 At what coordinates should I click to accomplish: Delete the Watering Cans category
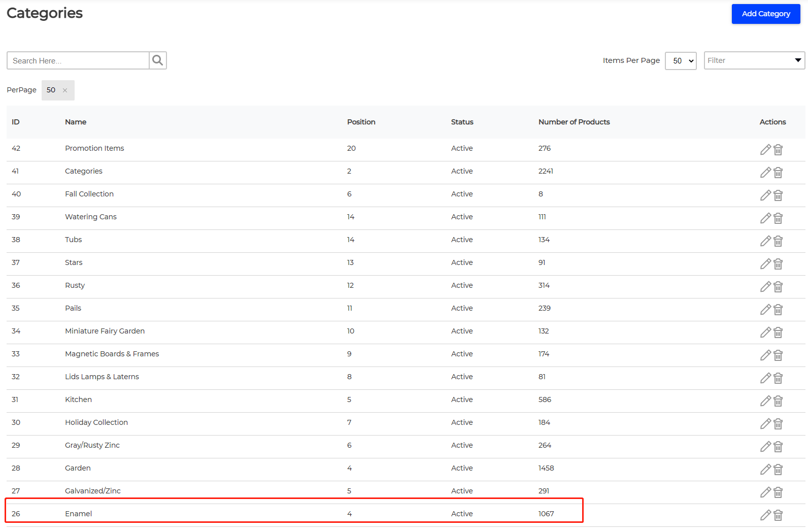[778, 218]
